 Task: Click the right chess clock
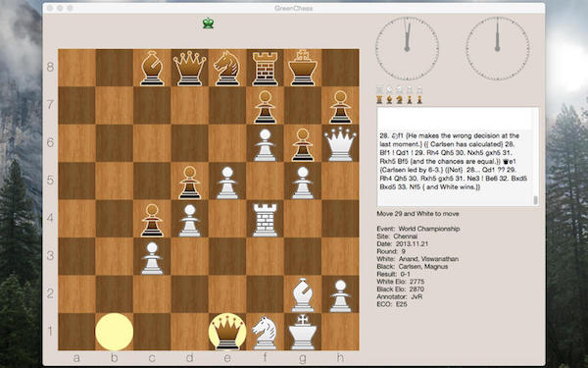click(x=498, y=48)
